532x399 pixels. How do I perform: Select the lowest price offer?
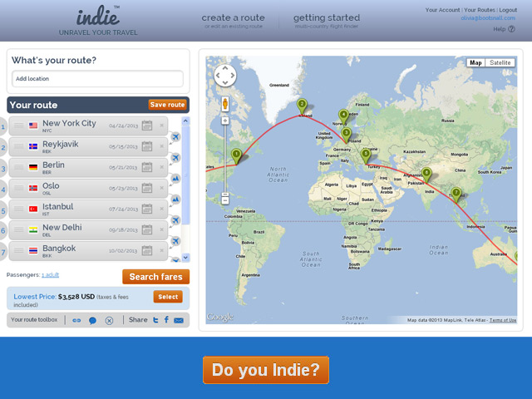click(168, 297)
